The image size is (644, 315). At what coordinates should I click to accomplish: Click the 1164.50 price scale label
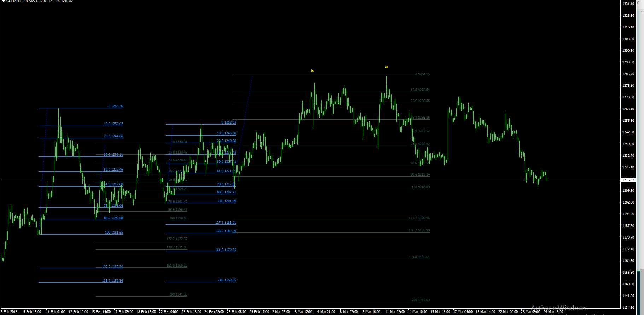628,261
